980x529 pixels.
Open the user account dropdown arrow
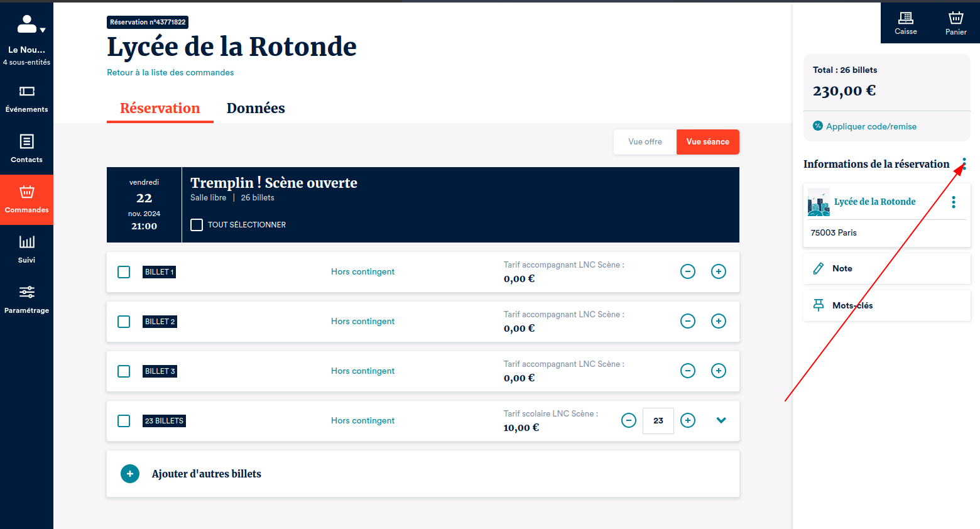43,30
